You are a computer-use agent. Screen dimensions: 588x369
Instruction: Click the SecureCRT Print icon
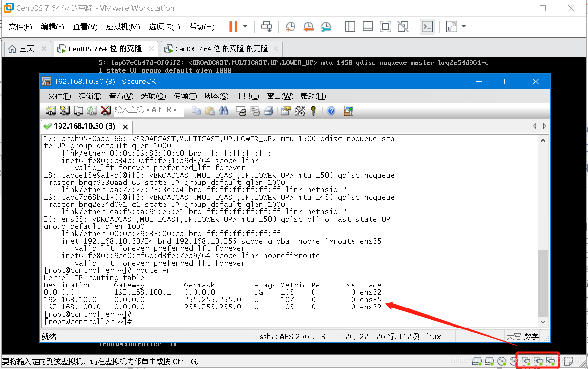pos(268,111)
